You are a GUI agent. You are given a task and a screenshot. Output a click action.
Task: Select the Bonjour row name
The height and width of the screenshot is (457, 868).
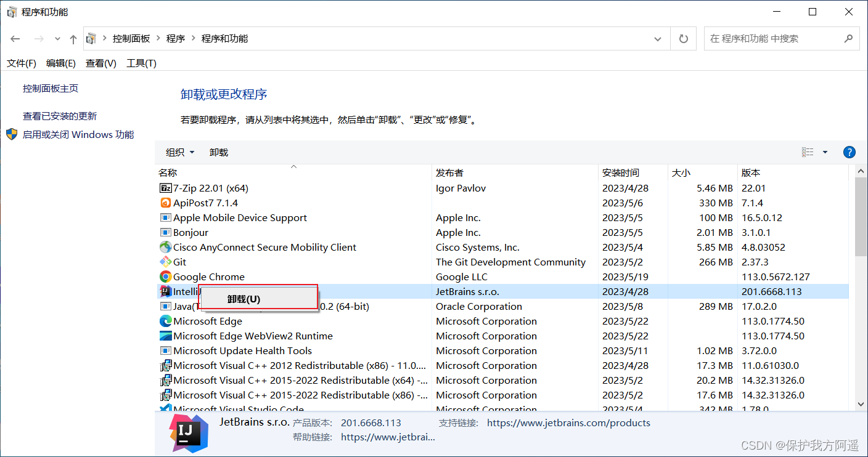190,233
